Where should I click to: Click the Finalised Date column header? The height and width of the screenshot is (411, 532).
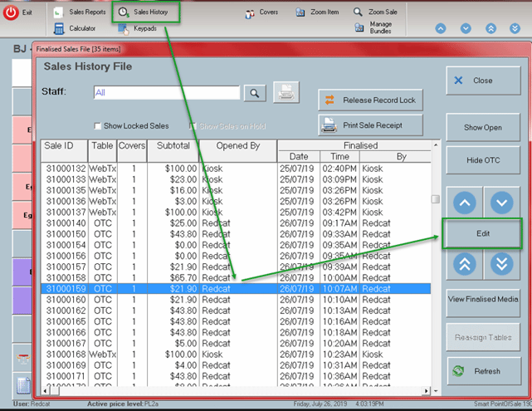[x=299, y=156]
